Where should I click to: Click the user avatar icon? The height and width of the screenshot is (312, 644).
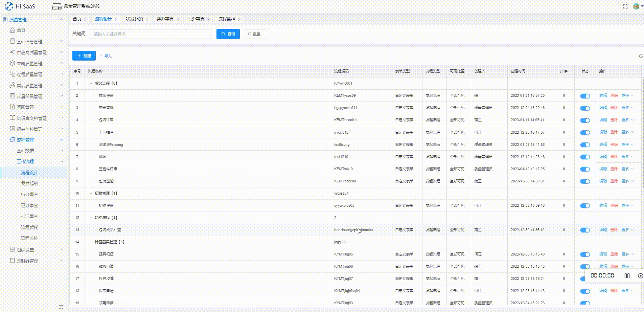pos(636,6)
